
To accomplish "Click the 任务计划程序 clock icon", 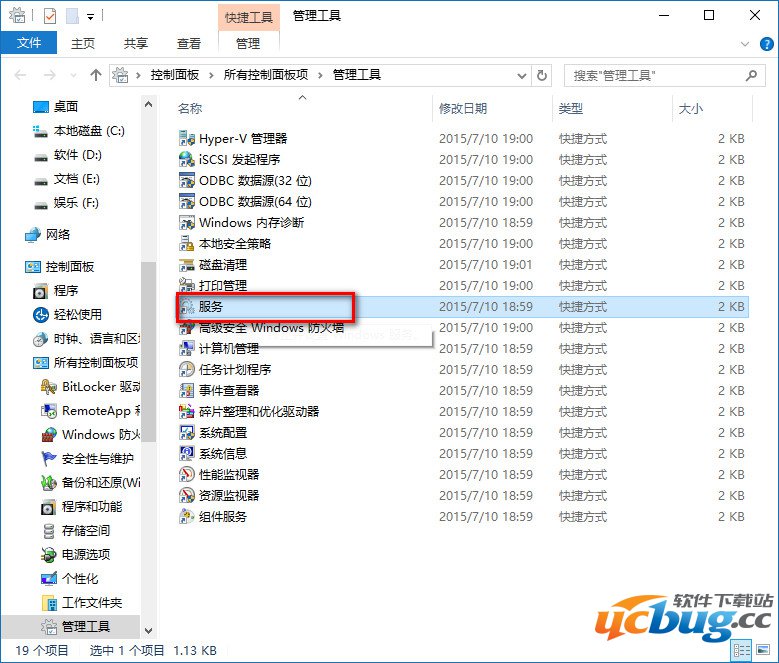I will 186,370.
